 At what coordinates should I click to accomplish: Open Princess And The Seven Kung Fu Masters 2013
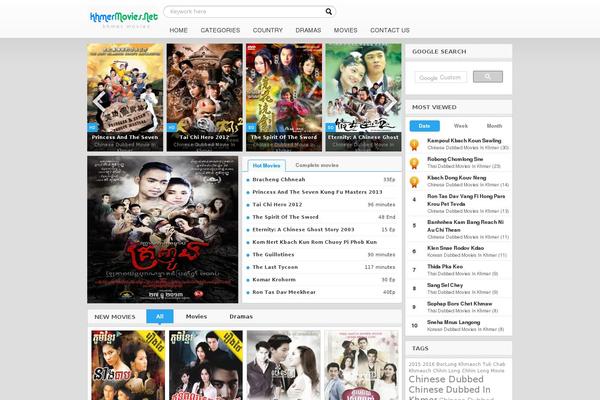coord(317,192)
